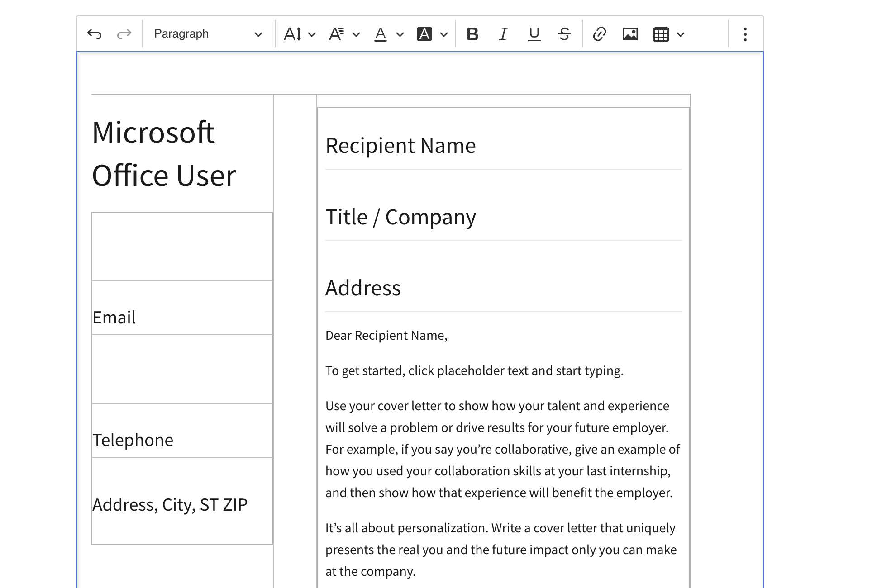Expand the Font color dropdown arrow

400,34
